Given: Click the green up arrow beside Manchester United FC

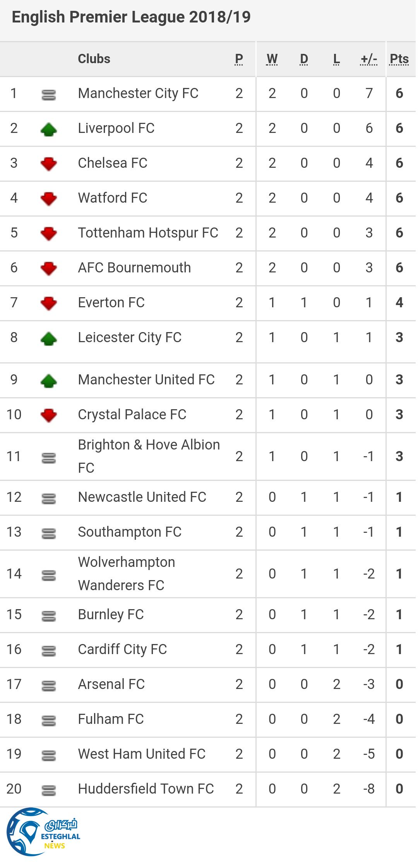Looking at the screenshot, I should pyautogui.click(x=49, y=381).
